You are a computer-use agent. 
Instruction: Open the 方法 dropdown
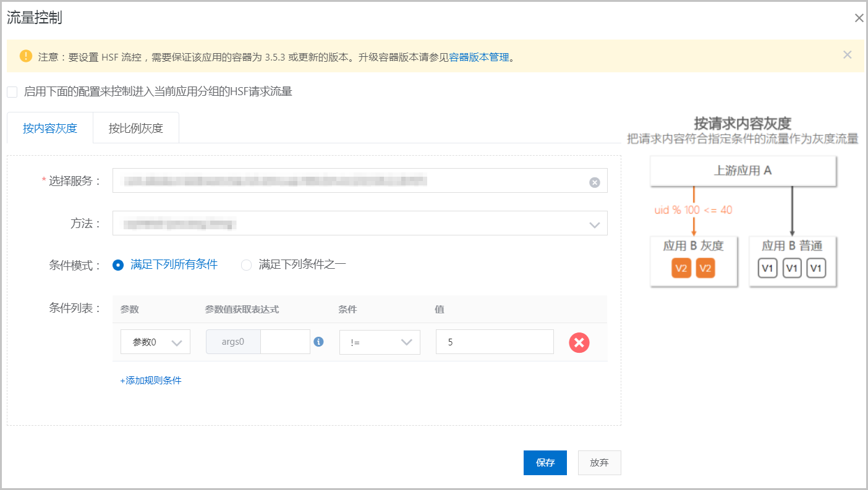point(360,224)
